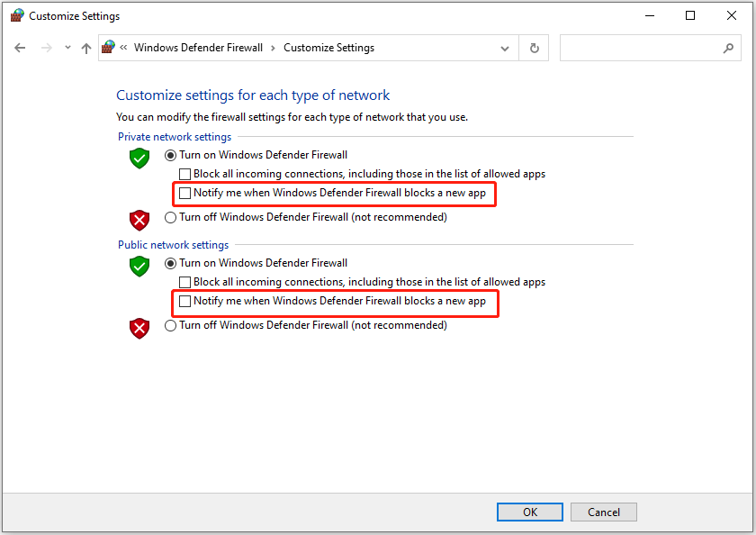756x535 pixels.
Task: Confirm changes with the OK button
Action: (x=530, y=512)
